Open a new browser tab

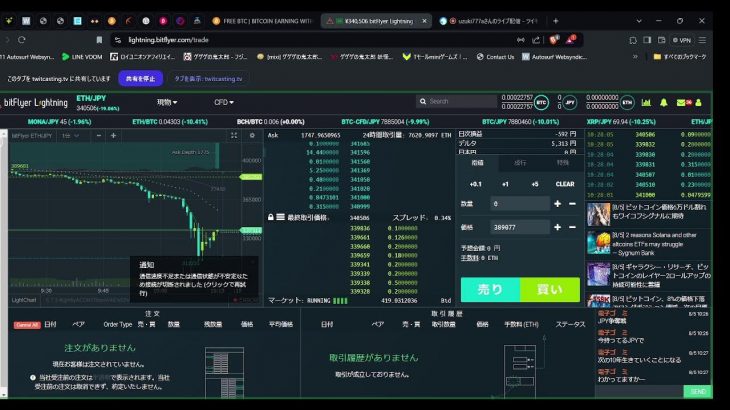coord(555,21)
